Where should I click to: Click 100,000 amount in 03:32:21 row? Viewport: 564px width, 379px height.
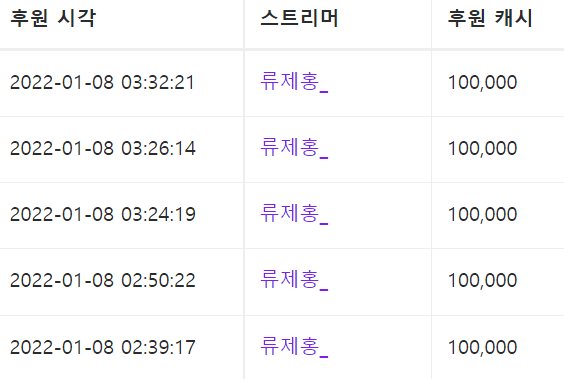coord(482,83)
